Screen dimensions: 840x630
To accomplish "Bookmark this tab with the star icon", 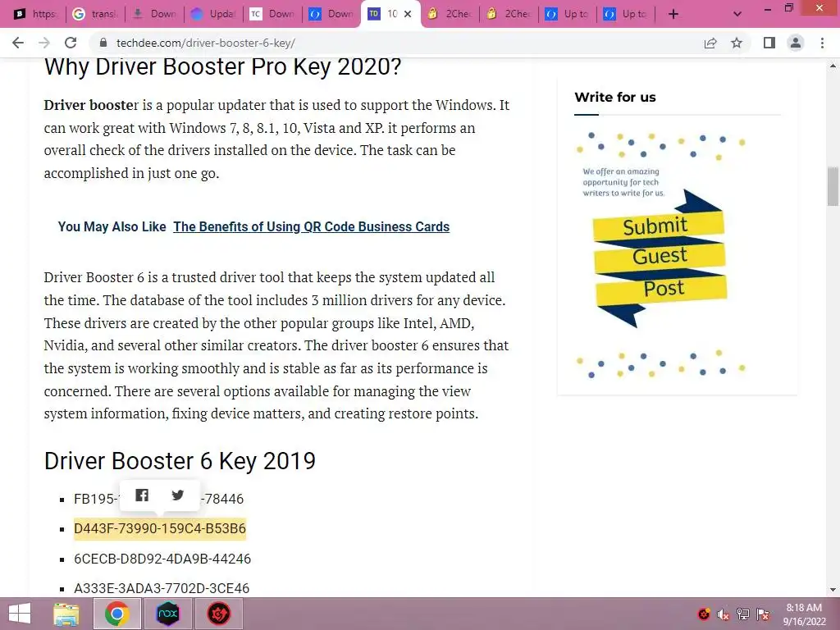I will 737,43.
